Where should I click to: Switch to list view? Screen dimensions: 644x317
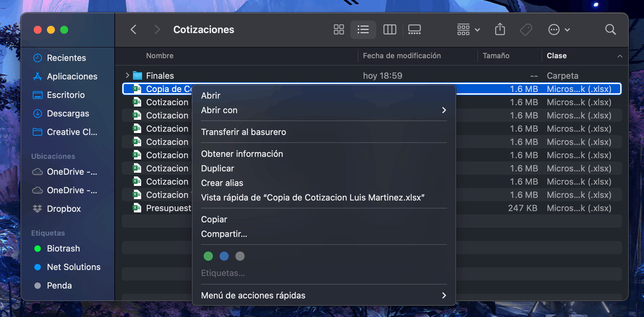click(363, 30)
